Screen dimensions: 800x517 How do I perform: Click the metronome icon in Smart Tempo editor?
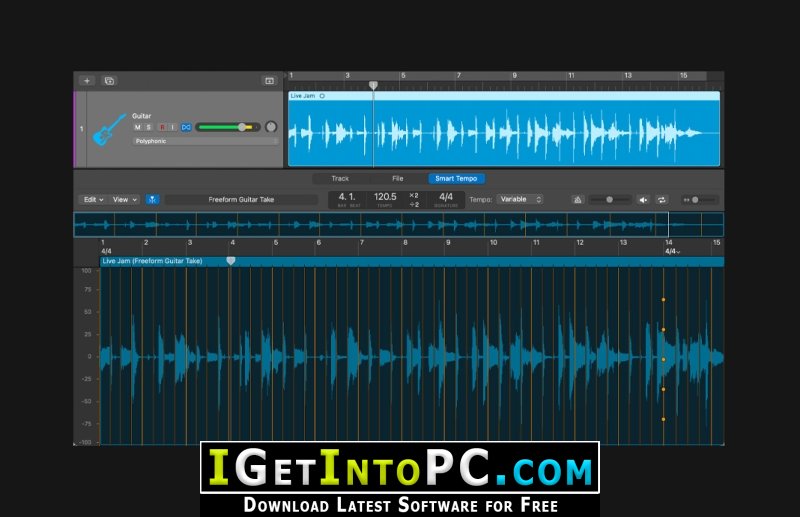(x=578, y=199)
